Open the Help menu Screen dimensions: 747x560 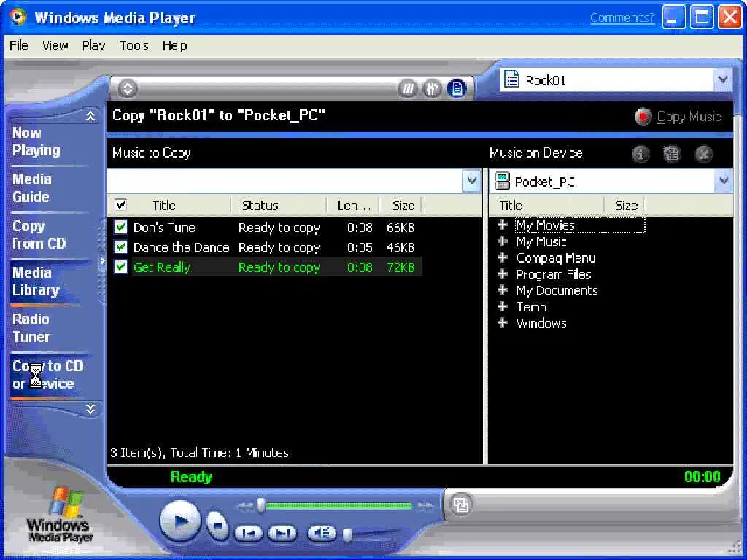pos(174,46)
